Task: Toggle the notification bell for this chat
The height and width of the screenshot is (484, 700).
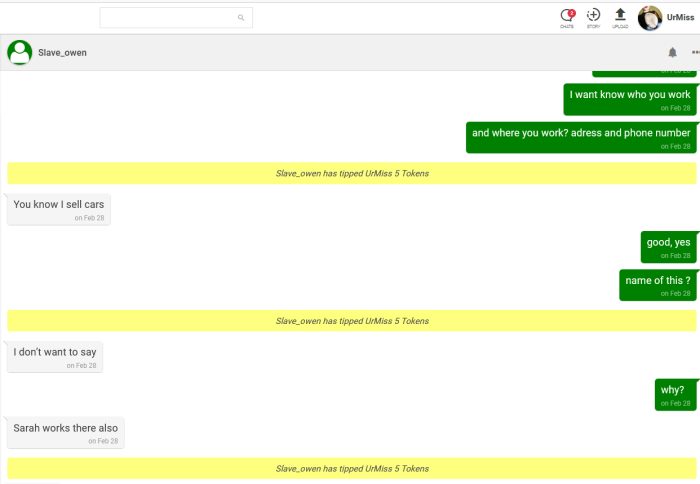Action: click(x=672, y=52)
